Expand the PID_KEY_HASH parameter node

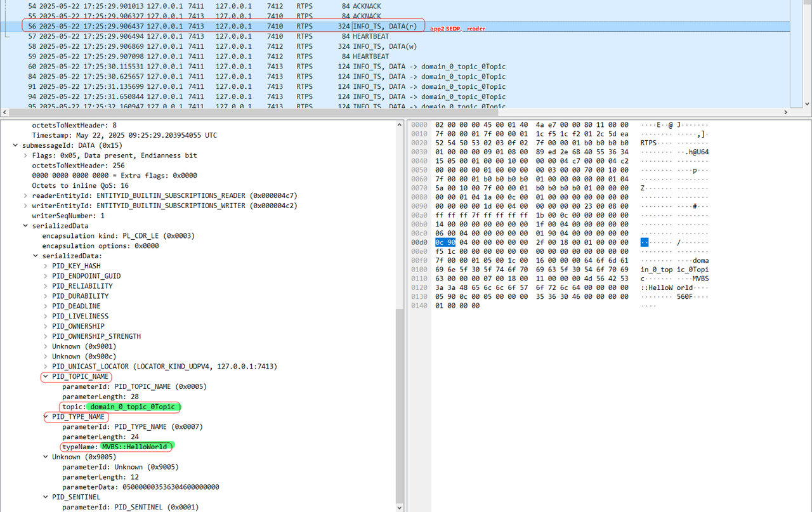(x=46, y=266)
